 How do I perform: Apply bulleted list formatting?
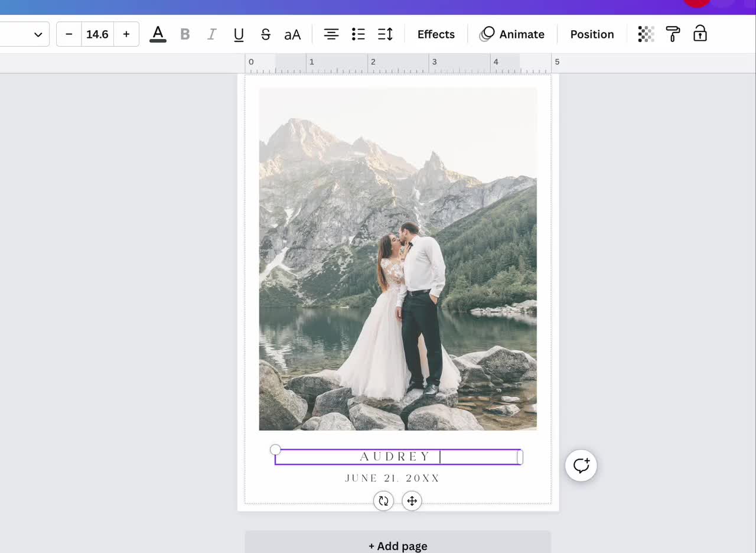click(358, 34)
